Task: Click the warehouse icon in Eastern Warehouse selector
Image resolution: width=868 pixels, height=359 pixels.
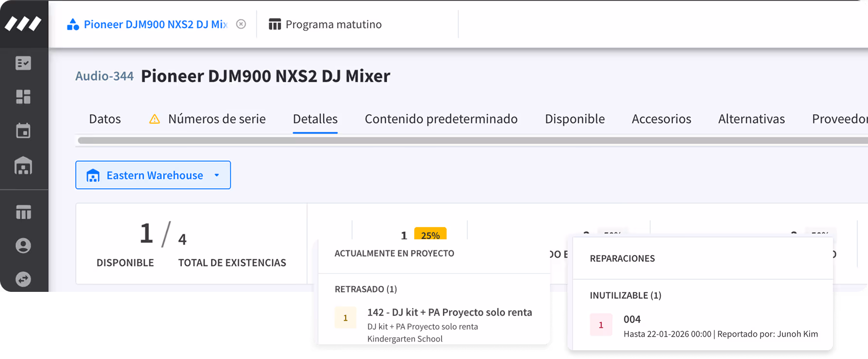Action: coord(93,175)
